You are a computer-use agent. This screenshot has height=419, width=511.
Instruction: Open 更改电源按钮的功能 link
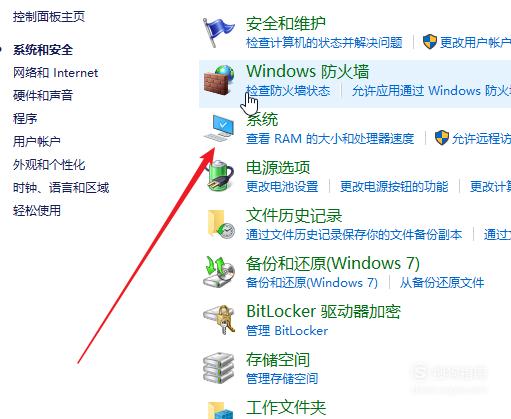[x=394, y=186]
